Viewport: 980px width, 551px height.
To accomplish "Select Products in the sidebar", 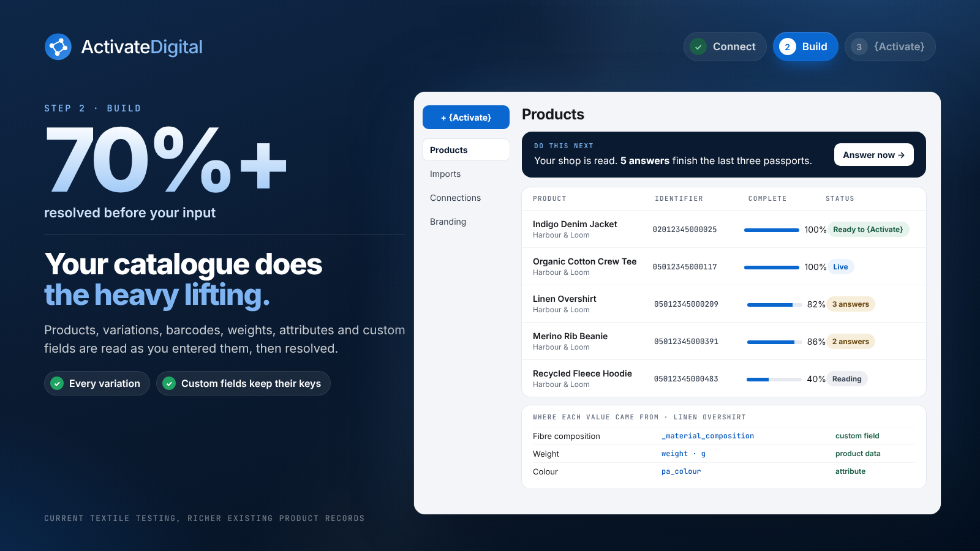I will point(466,150).
